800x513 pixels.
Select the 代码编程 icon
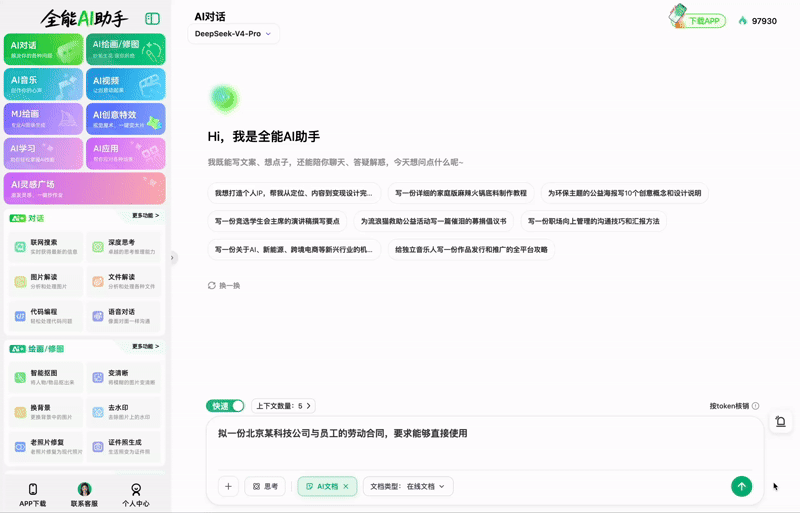coord(20,316)
